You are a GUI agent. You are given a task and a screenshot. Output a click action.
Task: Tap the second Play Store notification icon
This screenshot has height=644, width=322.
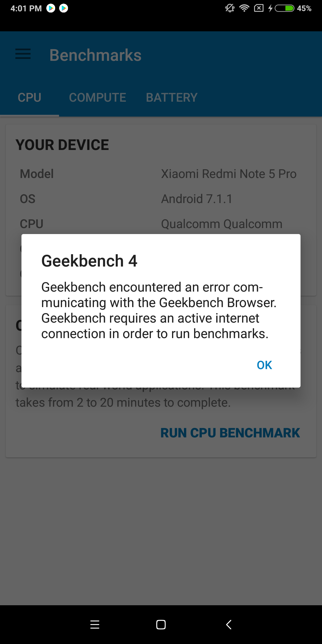coord(64,8)
